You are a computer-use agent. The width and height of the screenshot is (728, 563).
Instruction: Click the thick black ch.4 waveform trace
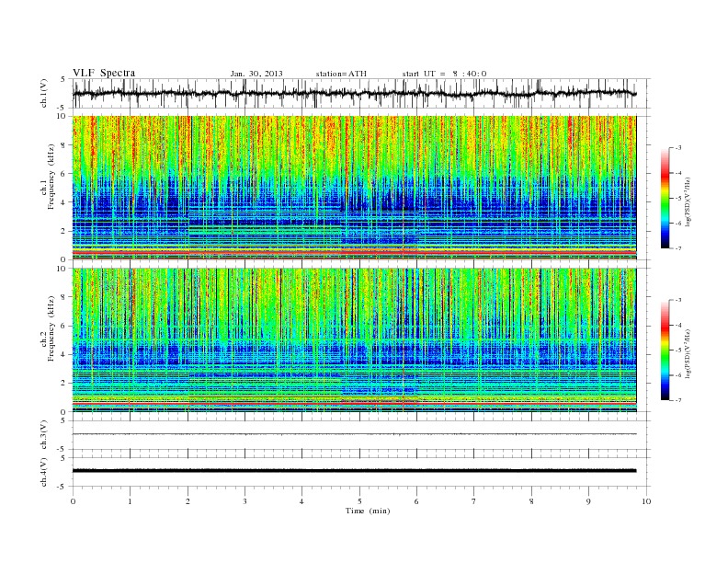coord(354,471)
